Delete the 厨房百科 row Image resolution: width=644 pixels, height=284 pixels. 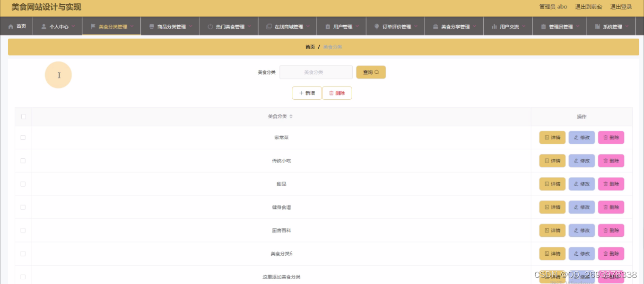(x=611, y=230)
